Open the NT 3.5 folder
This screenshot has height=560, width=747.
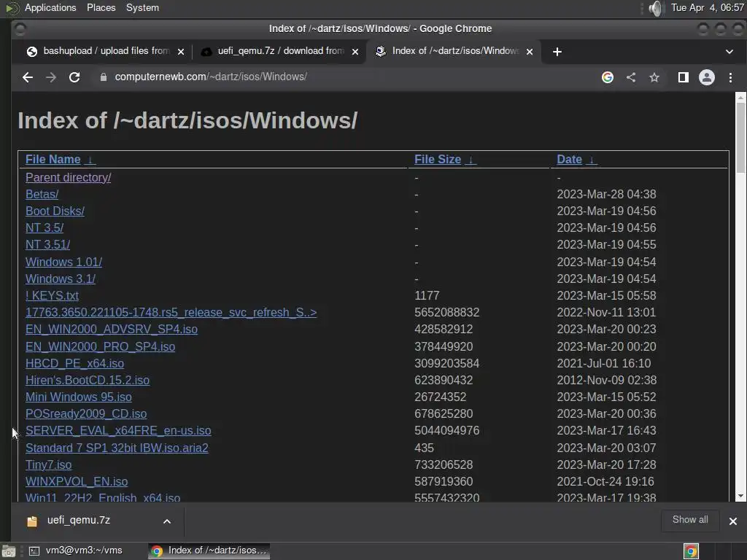44,227
